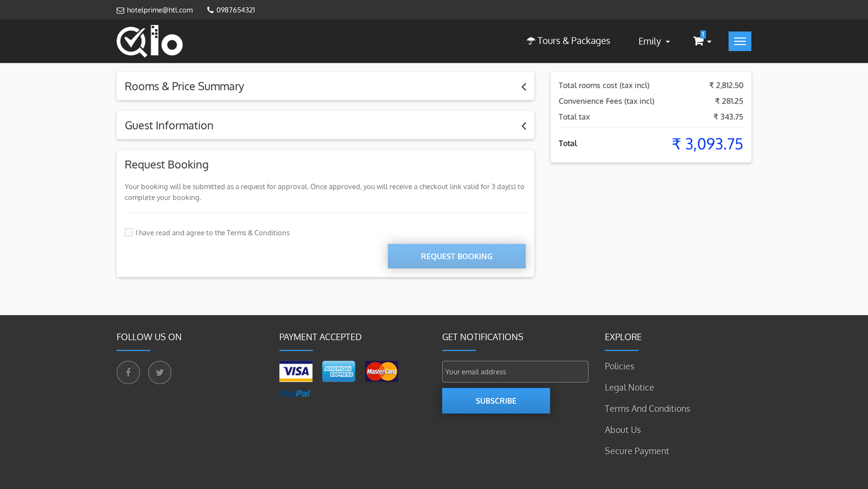Click the envelope email icon
The width and height of the screenshot is (868, 489).
120,10
